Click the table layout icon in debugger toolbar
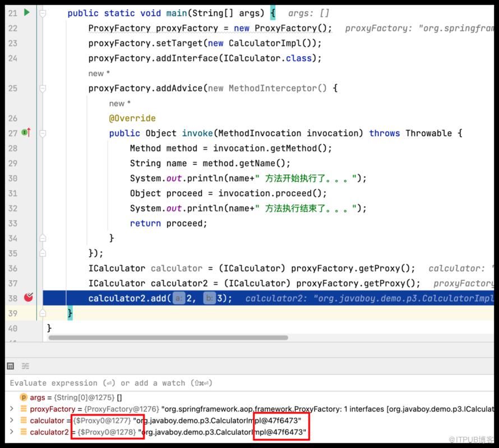 [10, 366]
